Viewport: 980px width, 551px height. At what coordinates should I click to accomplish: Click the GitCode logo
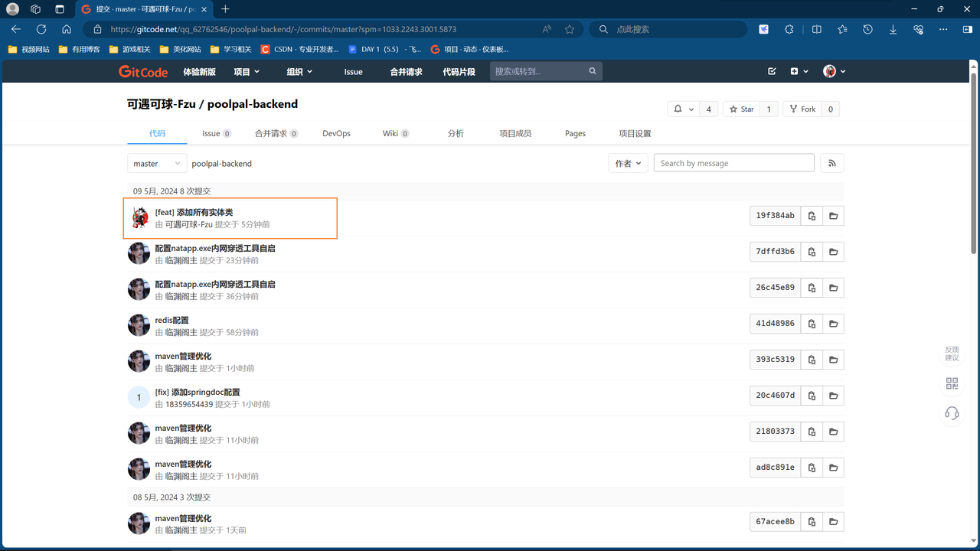point(143,71)
